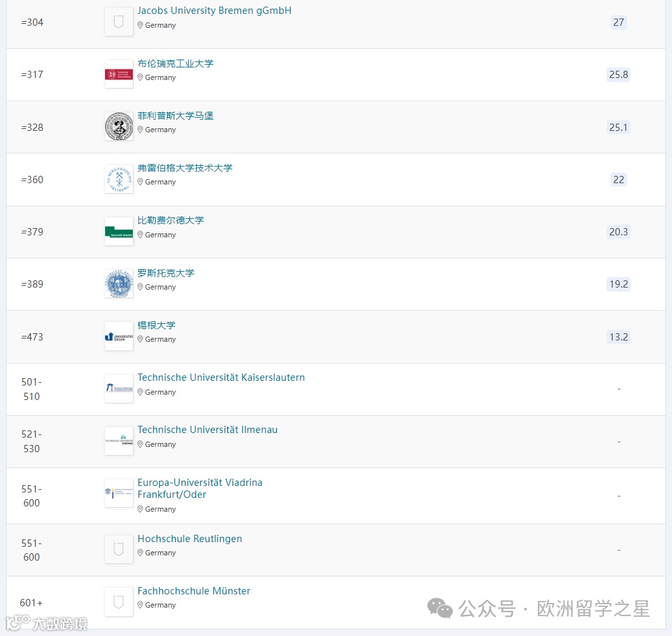Open the 菲利普斯大学马堡 university link

click(175, 116)
